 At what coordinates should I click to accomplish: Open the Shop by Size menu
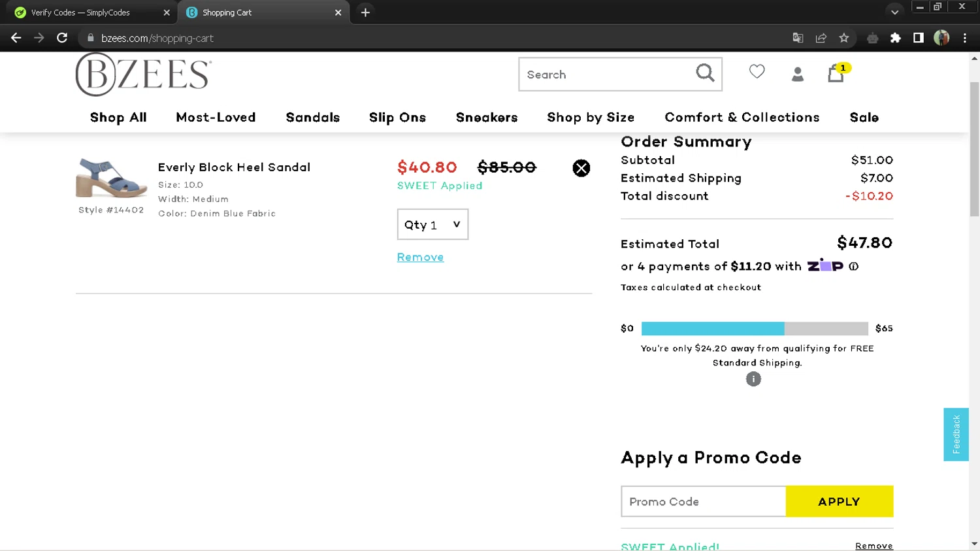coord(591,117)
